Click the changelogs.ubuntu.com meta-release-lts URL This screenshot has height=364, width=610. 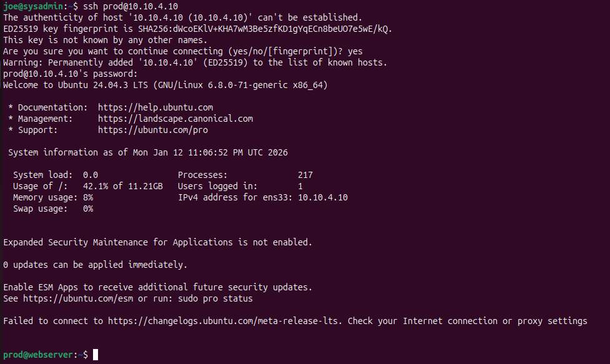(x=225, y=321)
